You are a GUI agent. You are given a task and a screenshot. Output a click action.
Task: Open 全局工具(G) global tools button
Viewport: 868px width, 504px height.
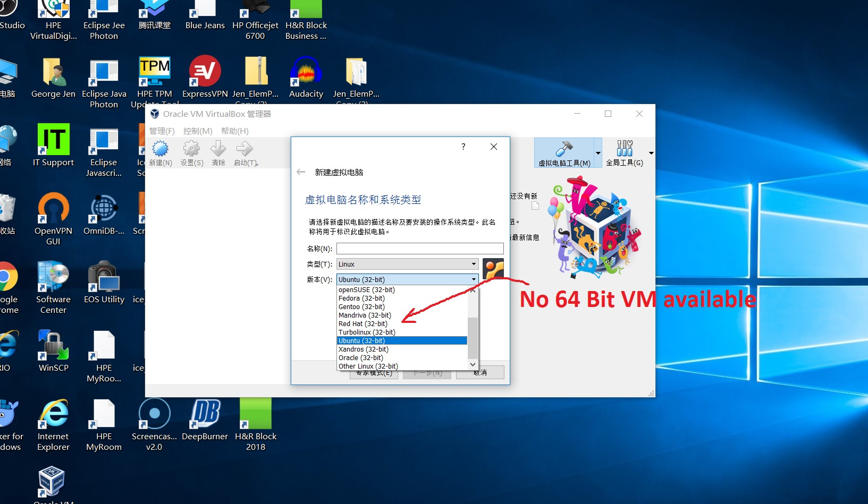[625, 153]
